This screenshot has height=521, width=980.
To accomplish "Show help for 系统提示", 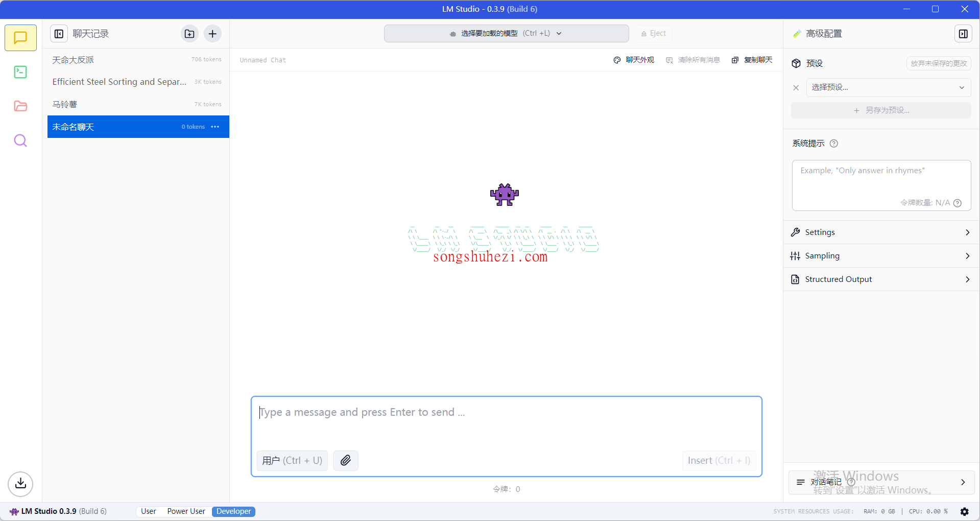I will [x=834, y=144].
